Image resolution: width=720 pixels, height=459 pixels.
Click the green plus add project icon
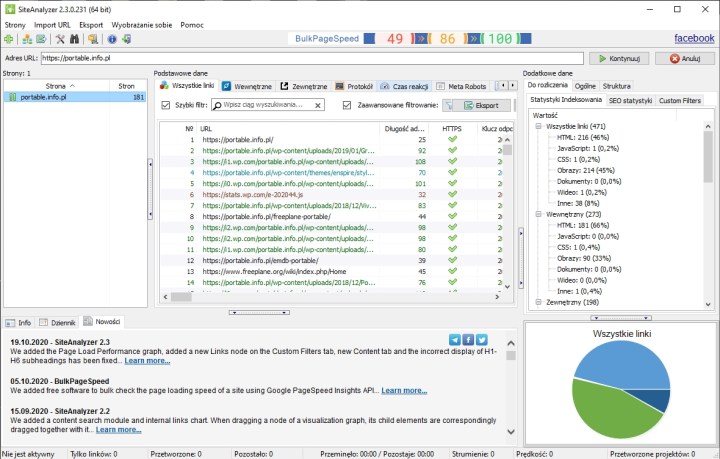pos(8,39)
